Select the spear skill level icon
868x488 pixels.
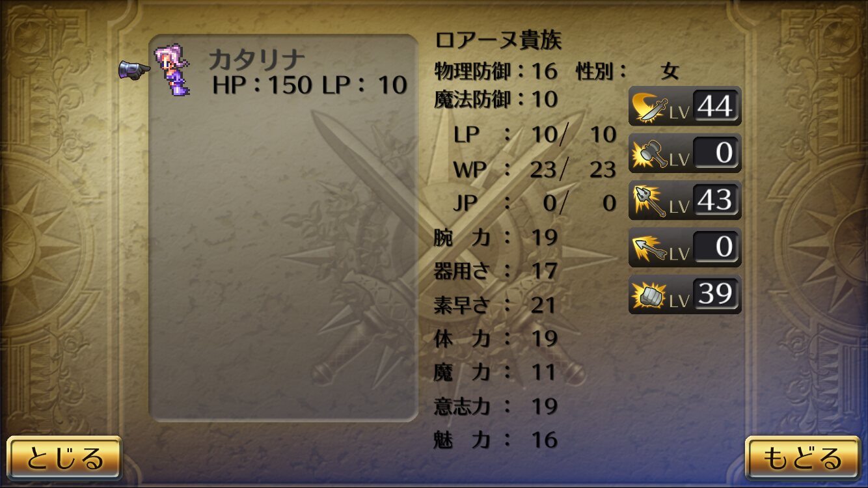pos(649,201)
